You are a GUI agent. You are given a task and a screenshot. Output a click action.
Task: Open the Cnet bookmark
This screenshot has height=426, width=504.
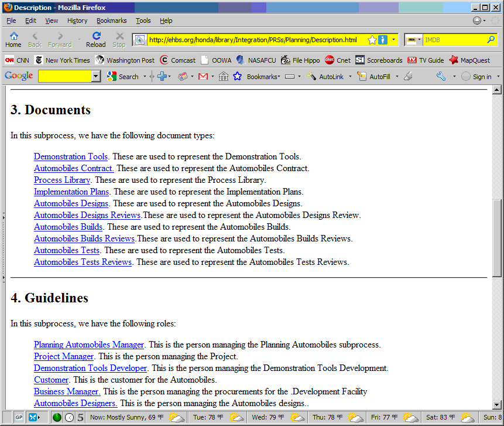click(x=338, y=60)
